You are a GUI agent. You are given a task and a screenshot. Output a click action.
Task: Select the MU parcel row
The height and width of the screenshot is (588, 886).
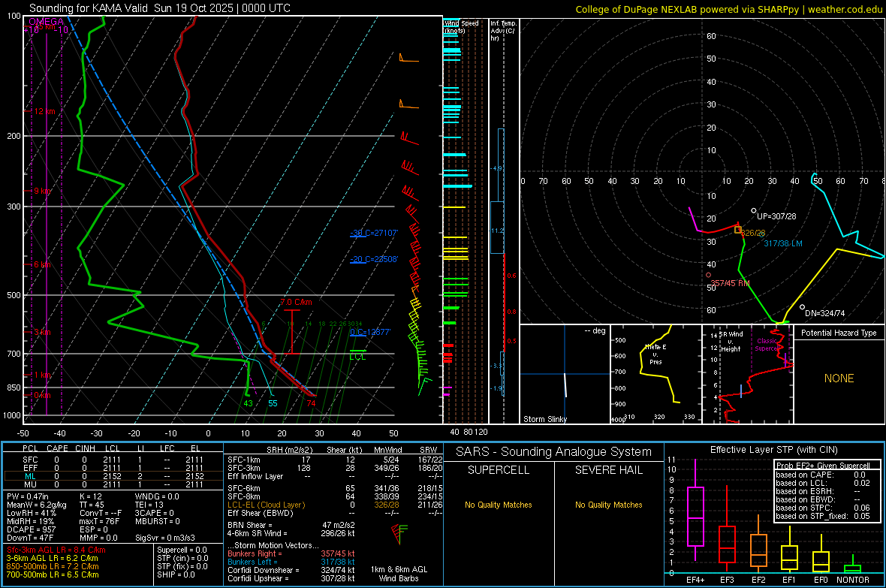(113, 484)
